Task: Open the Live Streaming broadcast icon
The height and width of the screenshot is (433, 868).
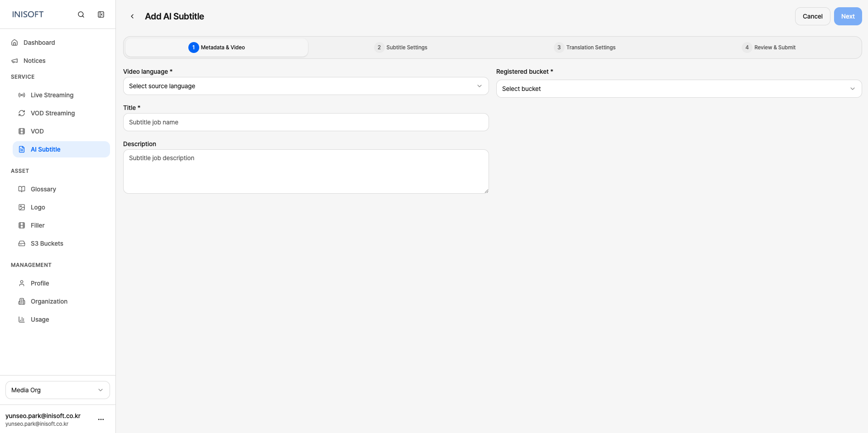Action: click(x=22, y=95)
